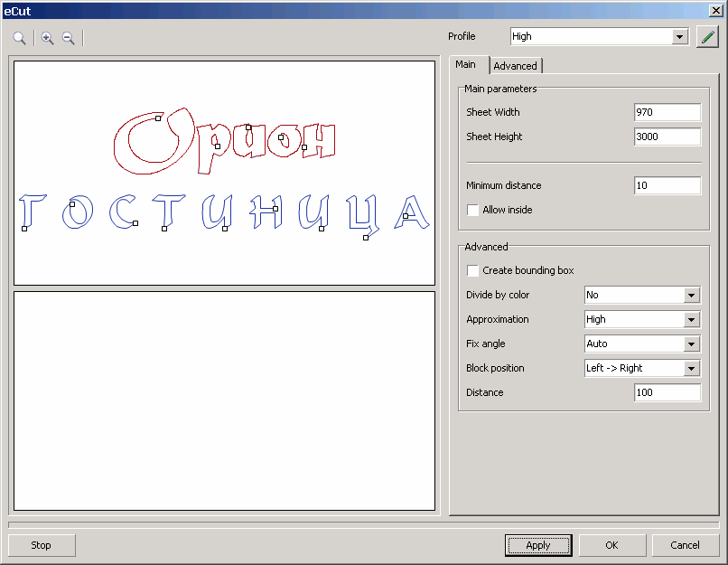
Task: Click the blue letter А outline in preview
Action: pos(412,212)
